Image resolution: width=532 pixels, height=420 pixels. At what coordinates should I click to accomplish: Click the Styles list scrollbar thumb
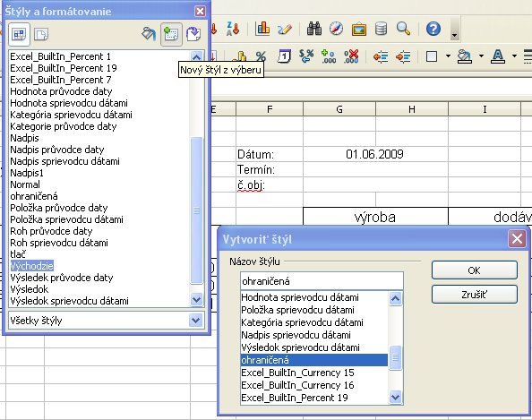[196, 210]
